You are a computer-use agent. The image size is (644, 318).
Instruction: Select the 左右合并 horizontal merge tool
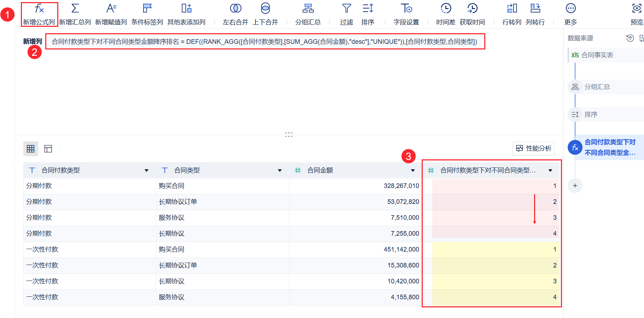tap(235, 14)
